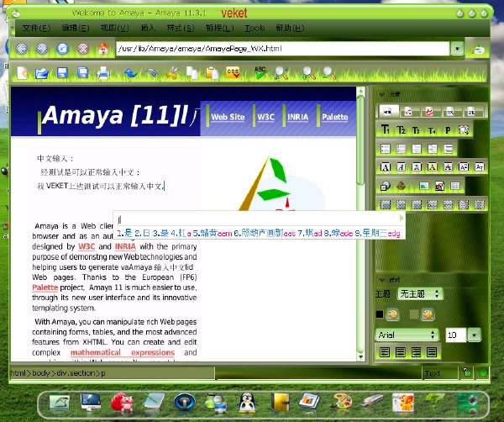
Task: Insert a division with the dashed box icon
Action: tap(464, 130)
